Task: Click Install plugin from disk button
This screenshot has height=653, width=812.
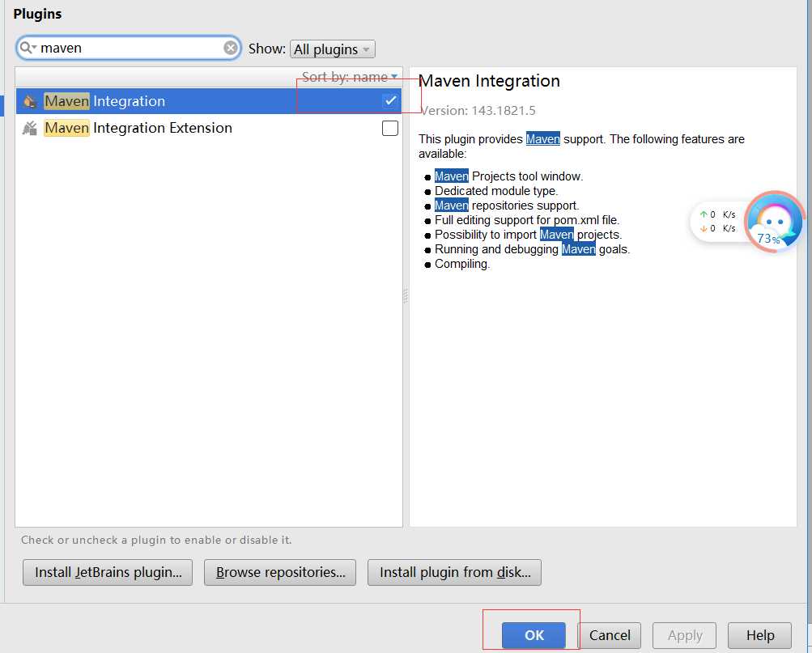Action: point(455,572)
